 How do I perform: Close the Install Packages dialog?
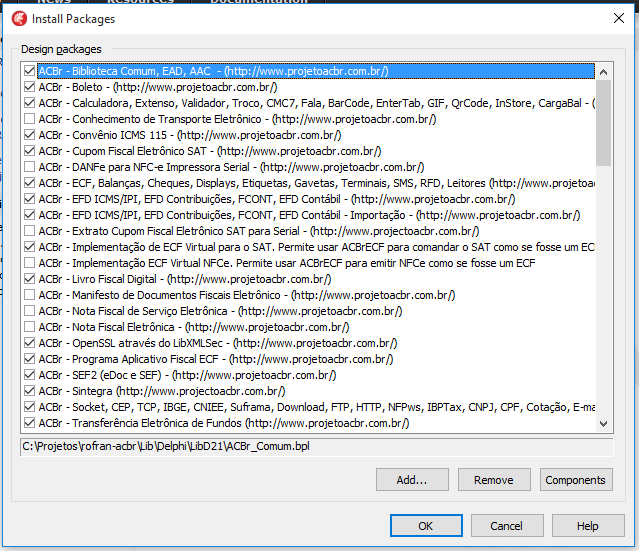click(619, 18)
